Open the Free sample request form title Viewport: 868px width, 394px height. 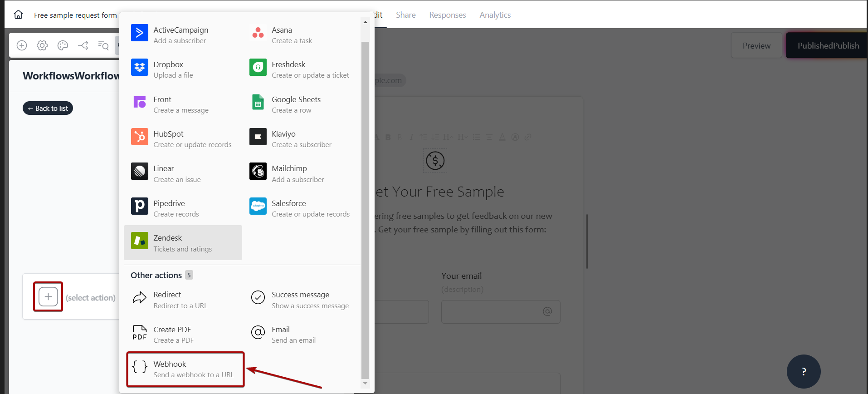[x=75, y=15]
